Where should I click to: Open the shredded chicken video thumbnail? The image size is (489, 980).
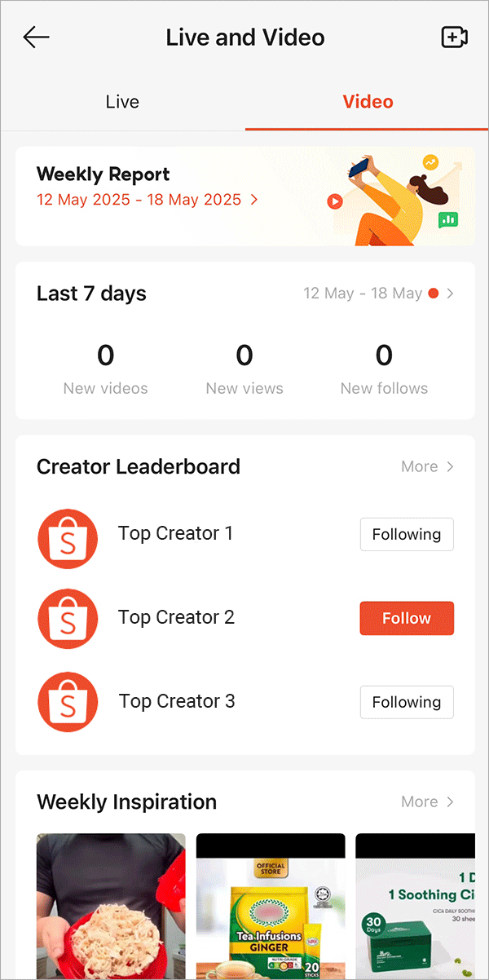point(111,905)
